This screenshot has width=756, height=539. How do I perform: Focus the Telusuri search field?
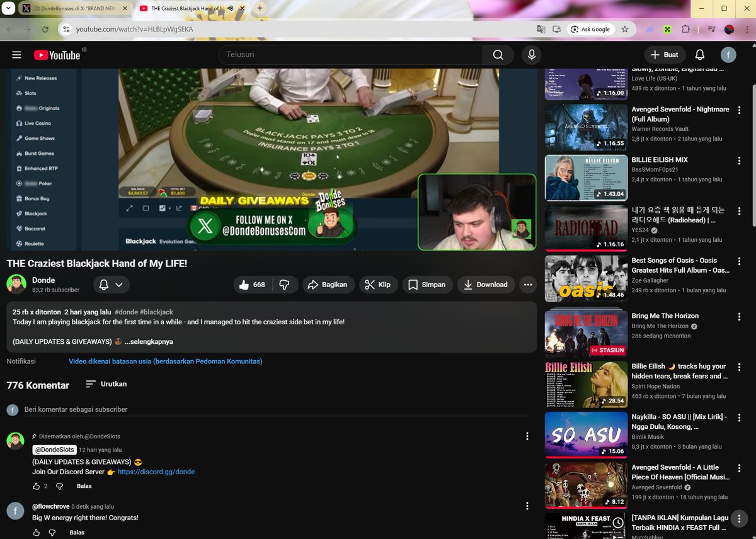point(350,55)
